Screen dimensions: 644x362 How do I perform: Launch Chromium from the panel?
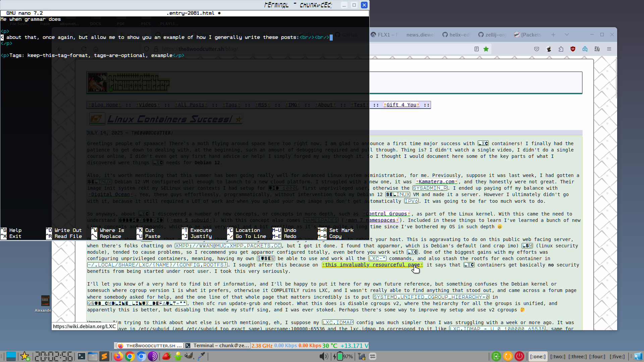pyautogui.click(x=141, y=356)
